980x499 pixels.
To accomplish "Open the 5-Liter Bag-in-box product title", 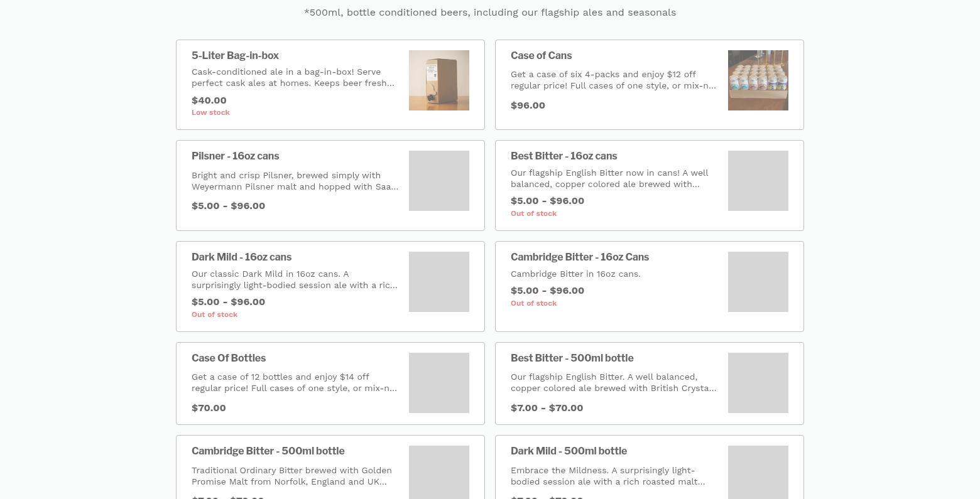I will [x=235, y=56].
